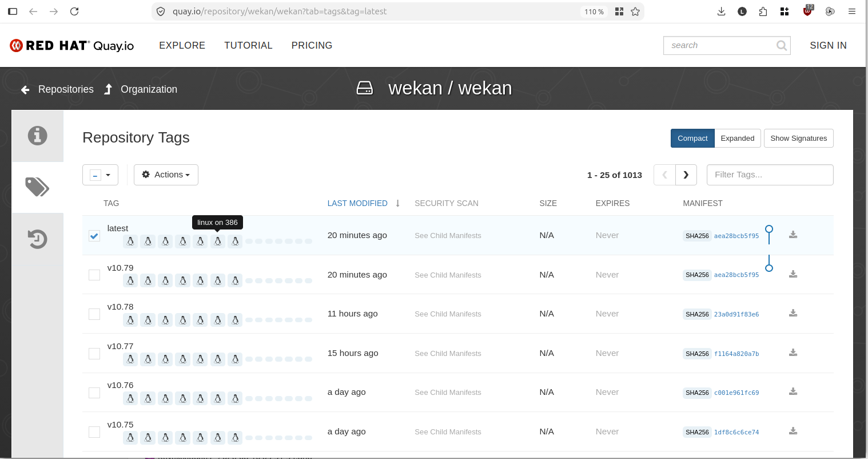Click the 110 % zoom indicator
This screenshot has width=868, height=459.
pos(594,11)
